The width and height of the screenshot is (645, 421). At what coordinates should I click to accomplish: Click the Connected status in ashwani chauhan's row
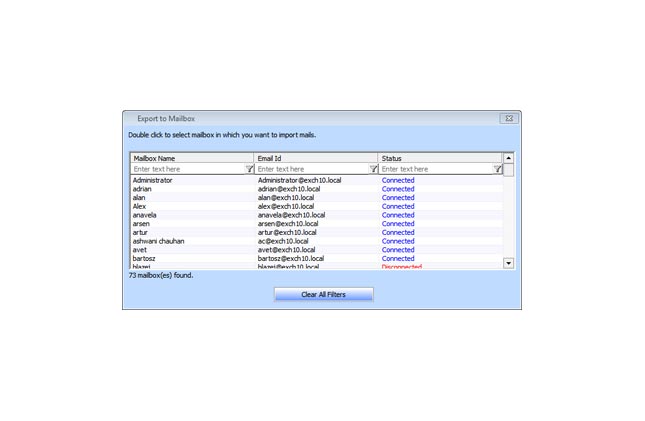click(x=398, y=241)
